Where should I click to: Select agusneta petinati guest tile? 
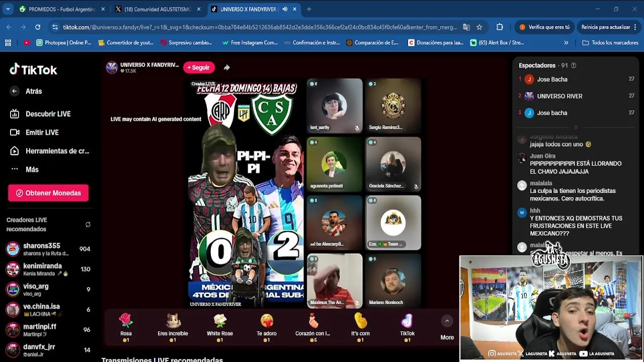pyautogui.click(x=335, y=164)
